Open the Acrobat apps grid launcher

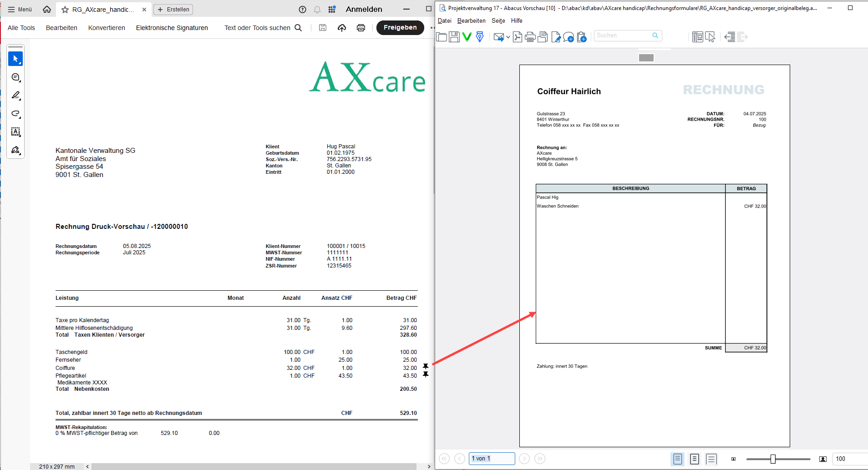332,10
